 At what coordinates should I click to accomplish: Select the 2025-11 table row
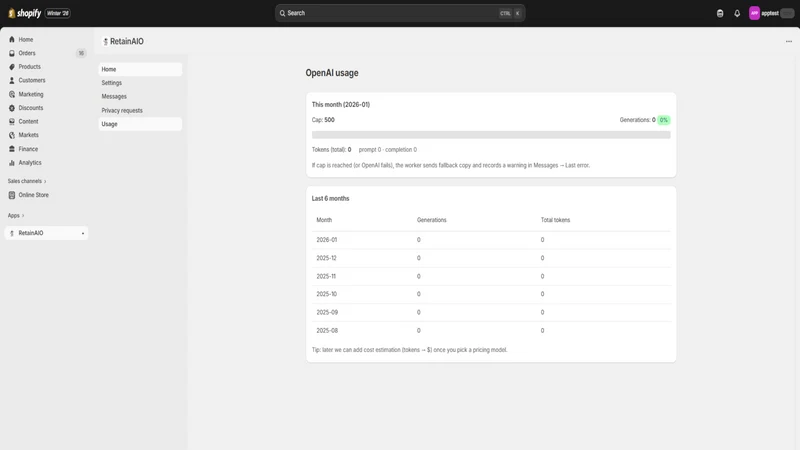tap(491, 277)
